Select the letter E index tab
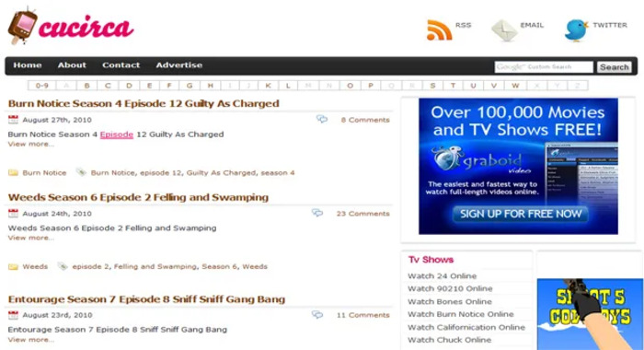The width and height of the screenshot is (644, 350). point(149,86)
